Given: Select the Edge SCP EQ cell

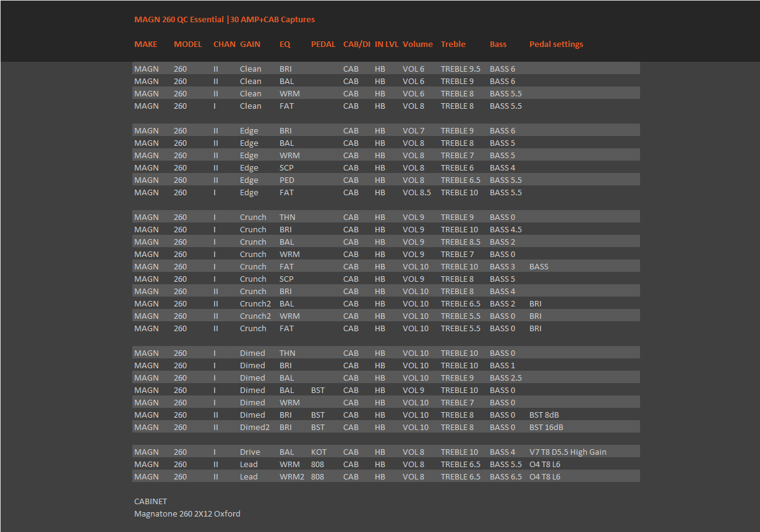Looking at the screenshot, I should pyautogui.click(x=286, y=168).
